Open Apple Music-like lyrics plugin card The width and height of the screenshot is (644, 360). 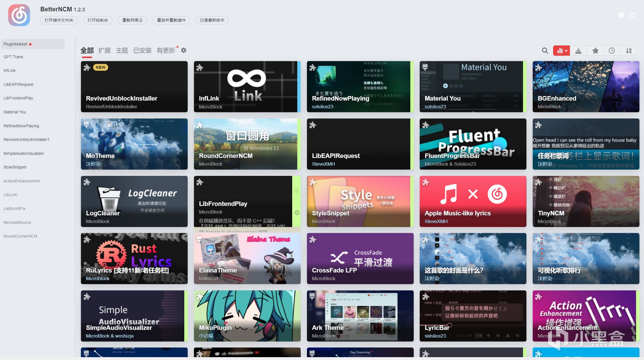point(473,201)
